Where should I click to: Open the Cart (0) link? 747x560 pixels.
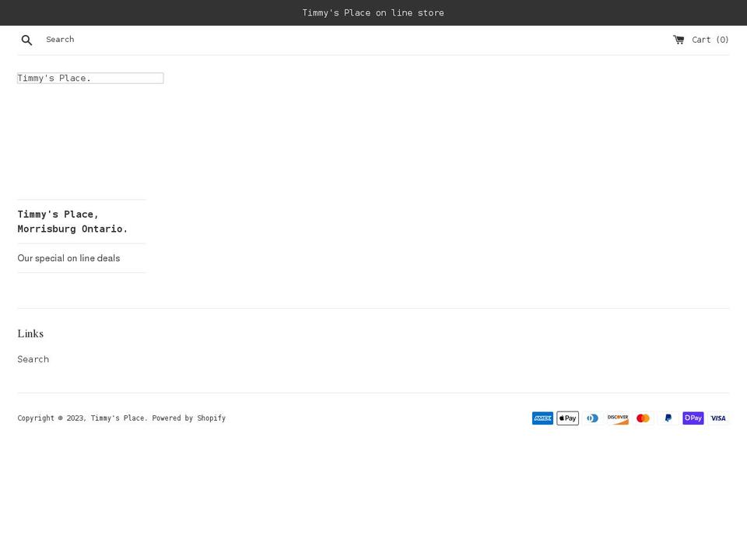click(709, 40)
